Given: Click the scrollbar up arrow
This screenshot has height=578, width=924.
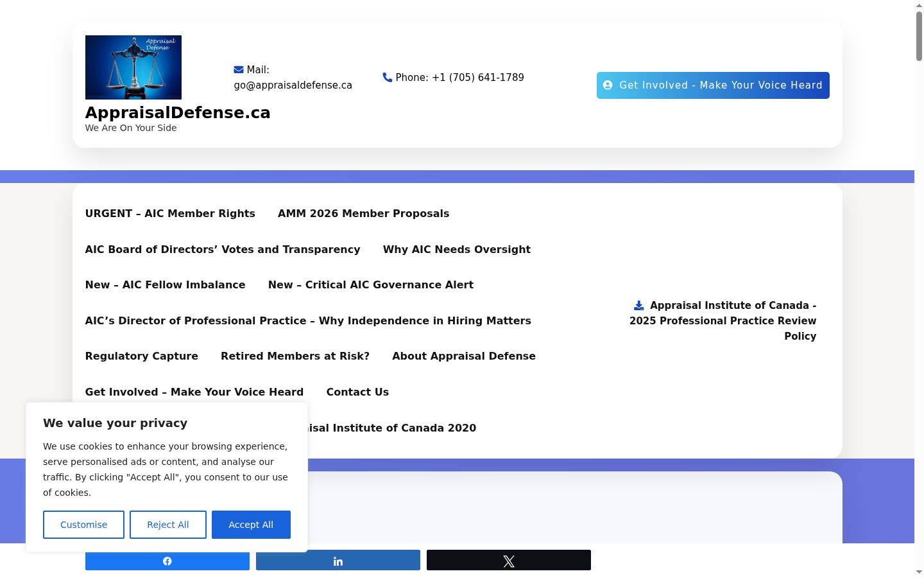Looking at the screenshot, I should click(919, 5).
